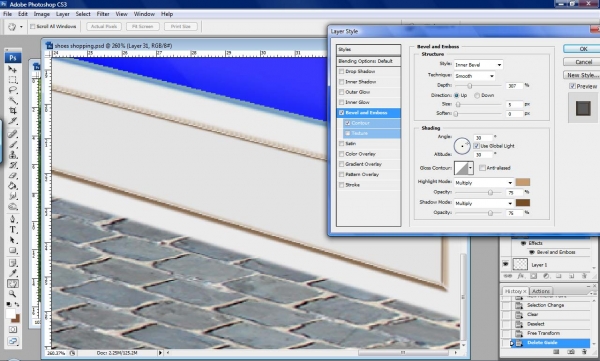Image resolution: width=600 pixels, height=361 pixels.
Task: Click the Print Size button
Action: point(181,26)
